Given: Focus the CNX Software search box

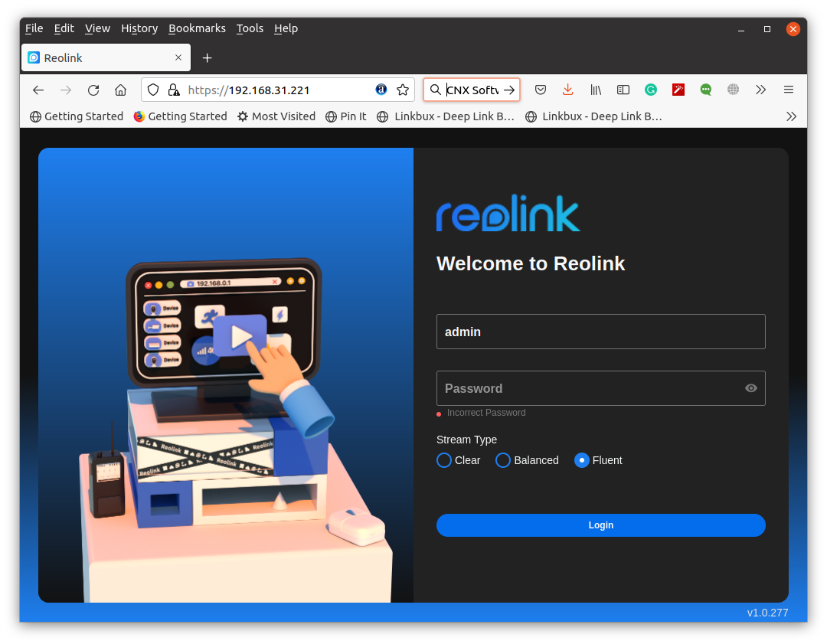Looking at the screenshot, I should [x=472, y=90].
